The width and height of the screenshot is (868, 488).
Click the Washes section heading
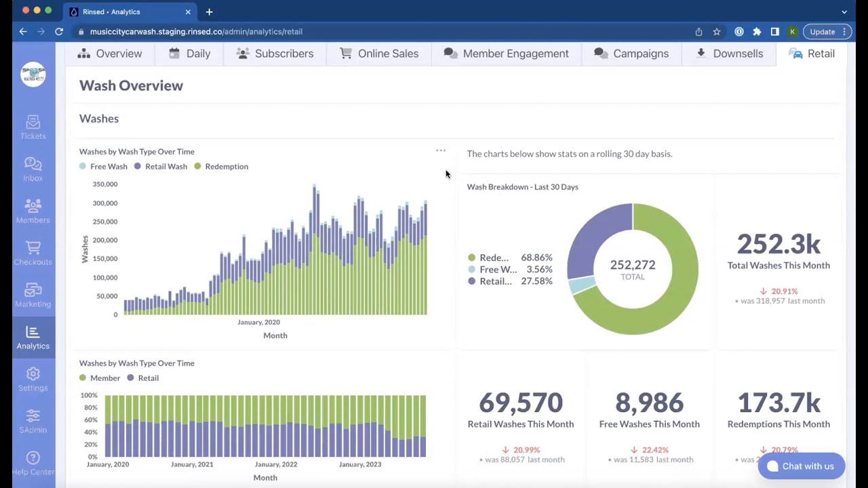point(99,119)
